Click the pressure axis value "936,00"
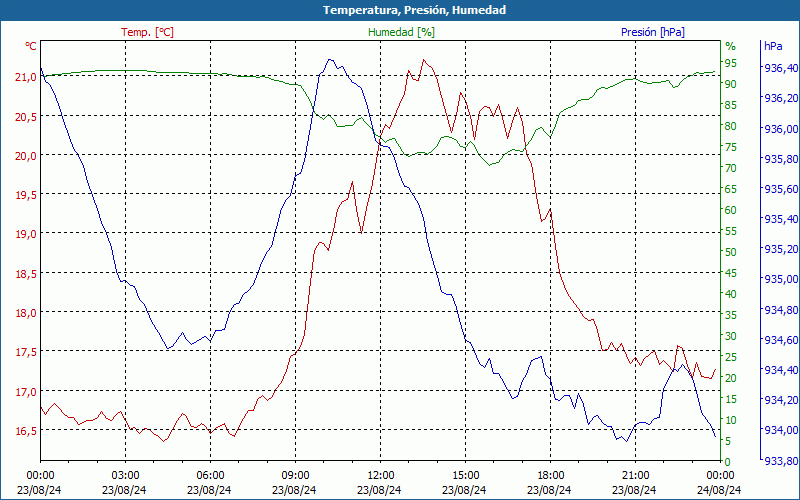 point(781,129)
